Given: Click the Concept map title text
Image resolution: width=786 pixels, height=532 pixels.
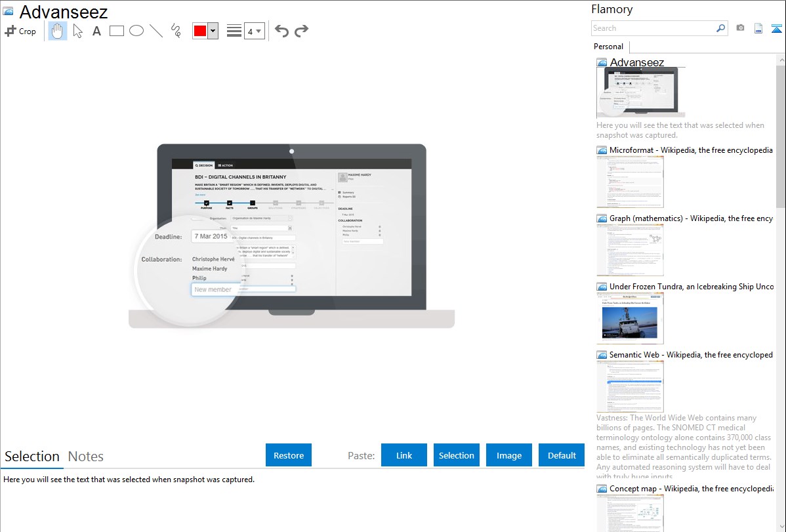Looking at the screenshot, I should point(692,488).
